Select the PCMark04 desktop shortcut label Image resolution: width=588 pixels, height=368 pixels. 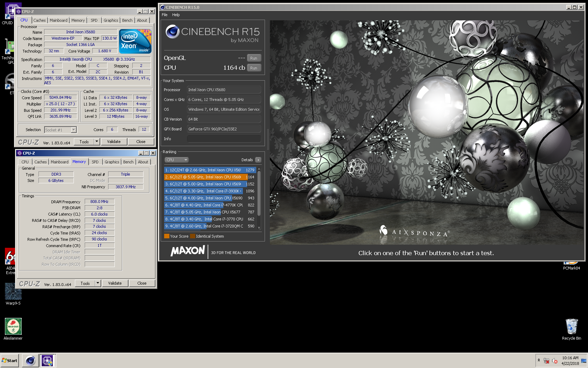click(x=571, y=268)
